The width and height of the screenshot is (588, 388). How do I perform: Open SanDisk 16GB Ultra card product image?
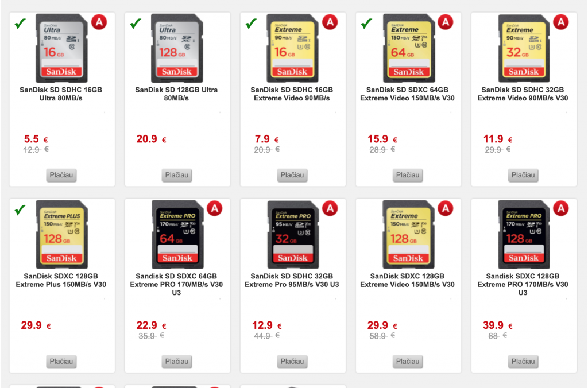coord(61,48)
